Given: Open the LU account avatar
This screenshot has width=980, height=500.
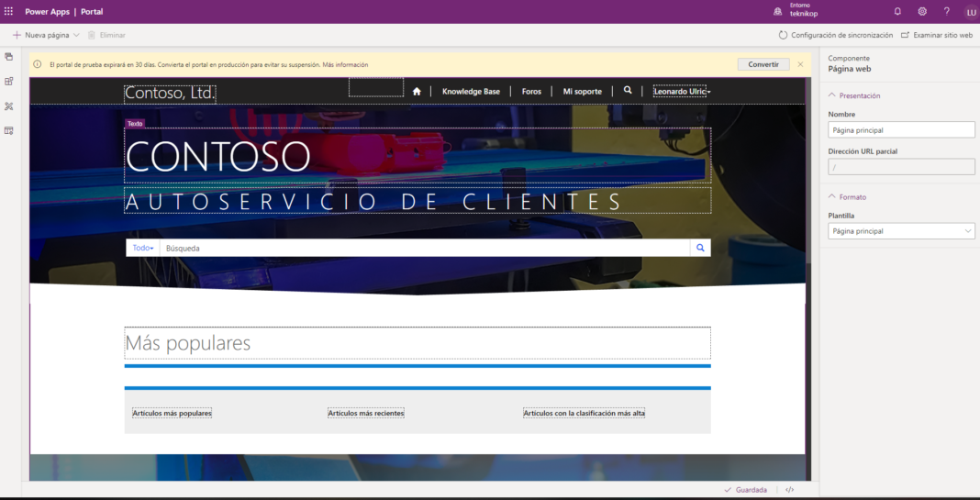Looking at the screenshot, I should click(969, 11).
